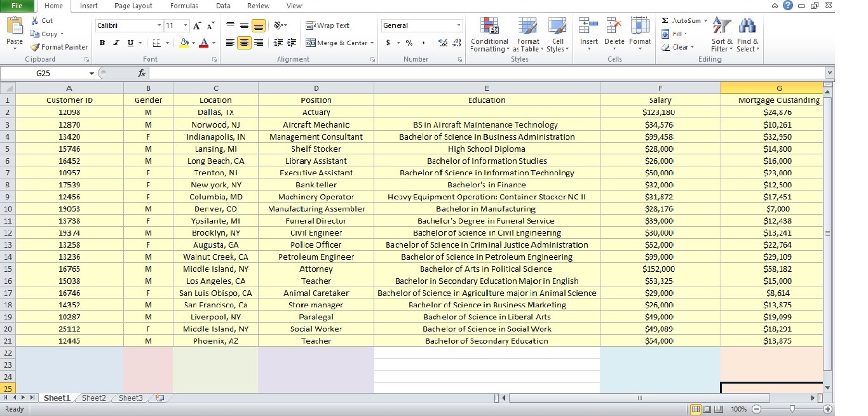868x416 pixels.
Task: Toggle Italic formatting
Action: [116, 43]
